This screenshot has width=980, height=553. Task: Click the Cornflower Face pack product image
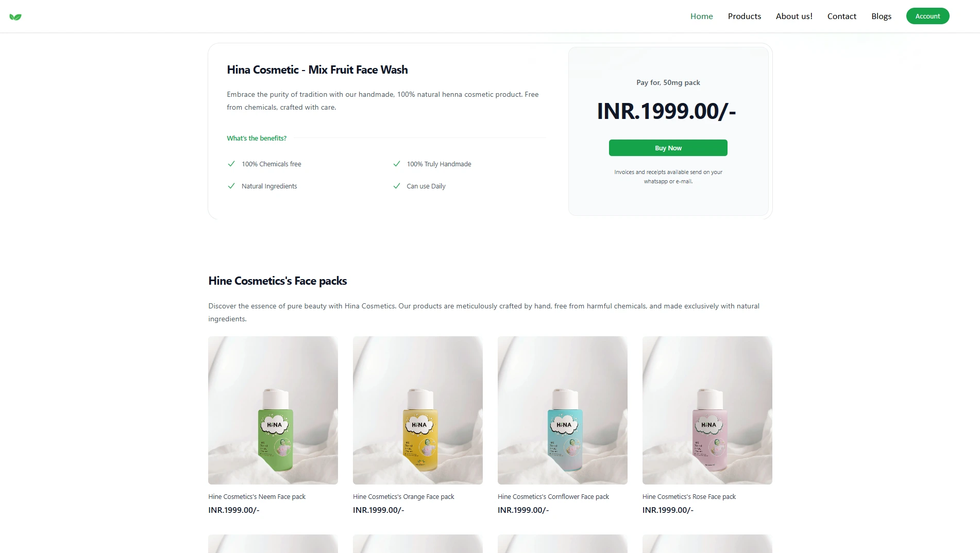click(x=562, y=410)
